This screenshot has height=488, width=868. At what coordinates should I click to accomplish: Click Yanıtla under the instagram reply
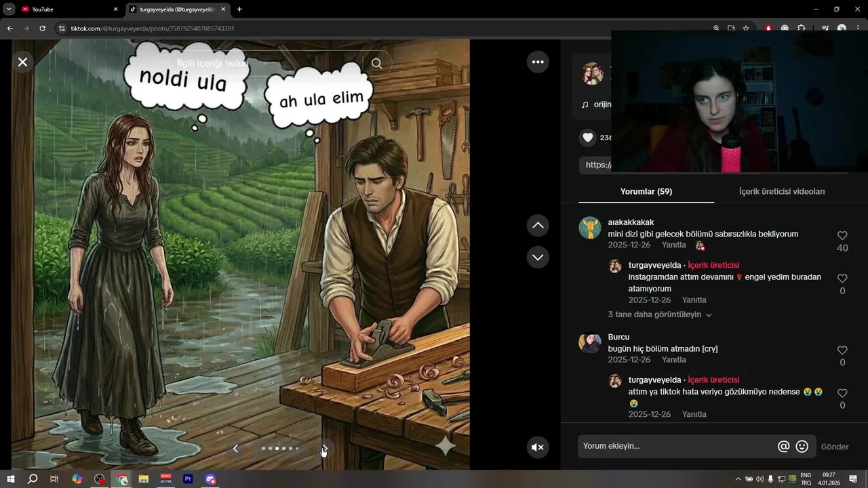click(x=694, y=300)
